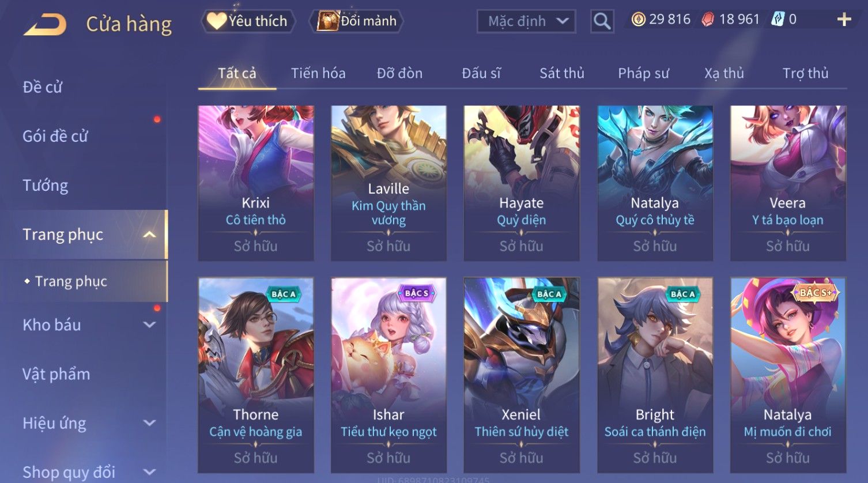This screenshot has height=483, width=868.
Task: Click the plus icon to add currency
Action: tap(844, 20)
